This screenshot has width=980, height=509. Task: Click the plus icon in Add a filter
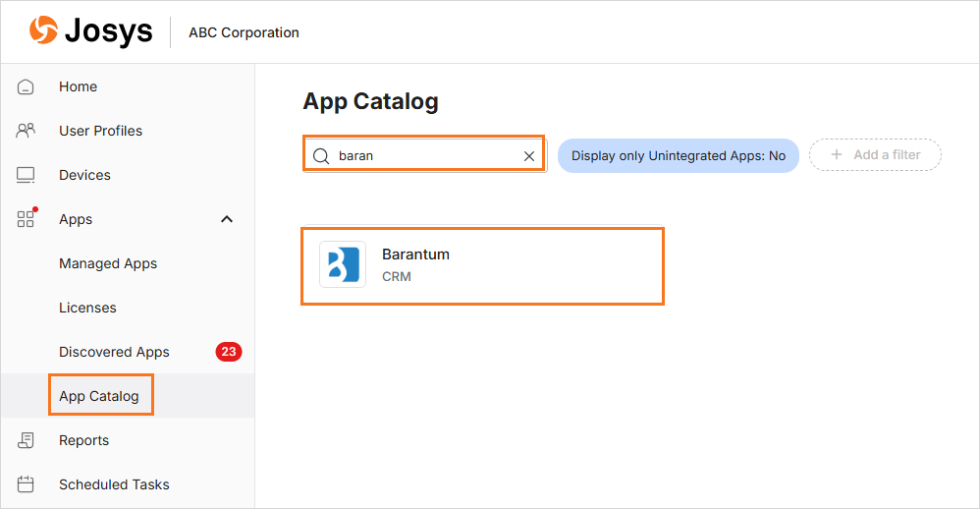837,154
